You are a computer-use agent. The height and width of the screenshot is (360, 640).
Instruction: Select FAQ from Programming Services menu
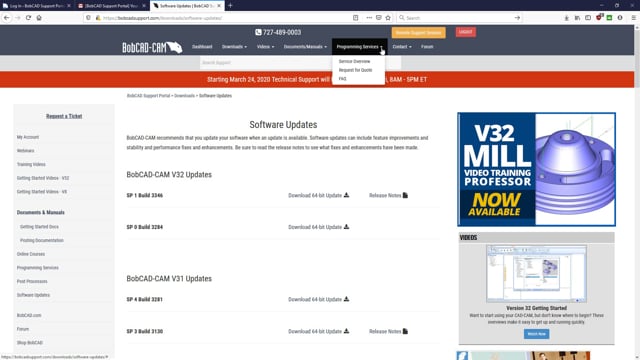pos(342,79)
